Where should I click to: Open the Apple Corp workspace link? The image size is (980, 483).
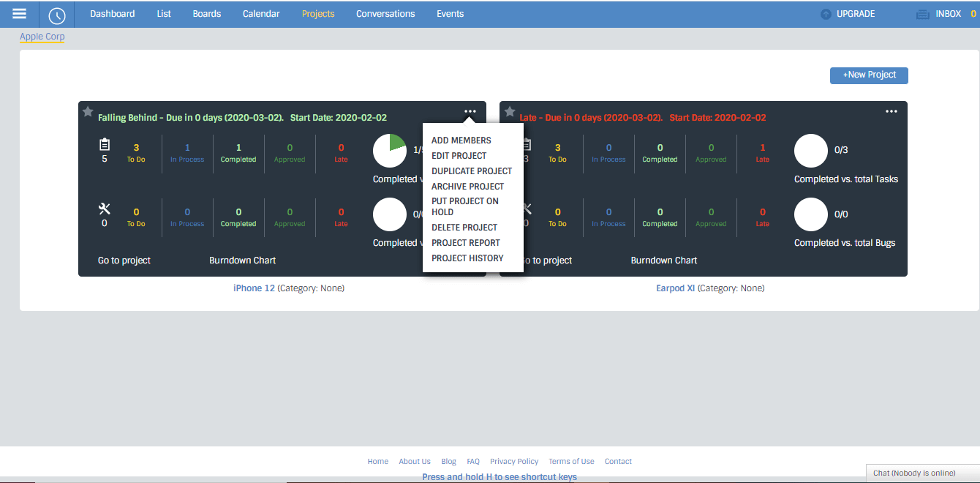[42, 37]
